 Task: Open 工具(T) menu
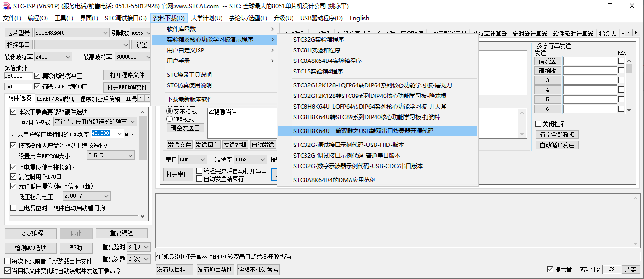point(64,18)
